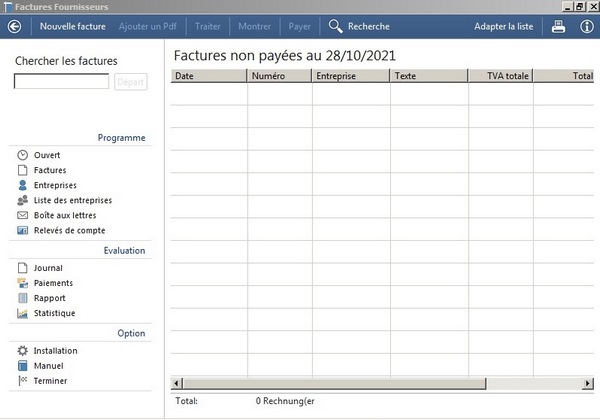Click the horizontal scrollbar left arrow
600x420 pixels.
point(176,383)
